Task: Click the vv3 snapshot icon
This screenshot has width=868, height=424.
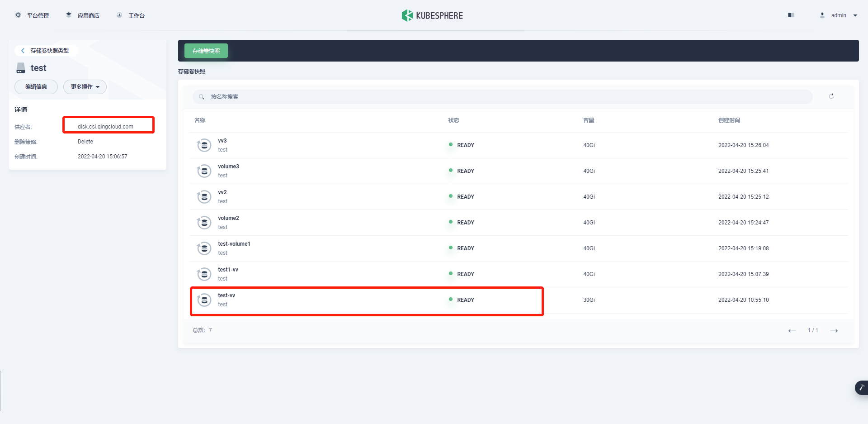Action: coord(204,145)
